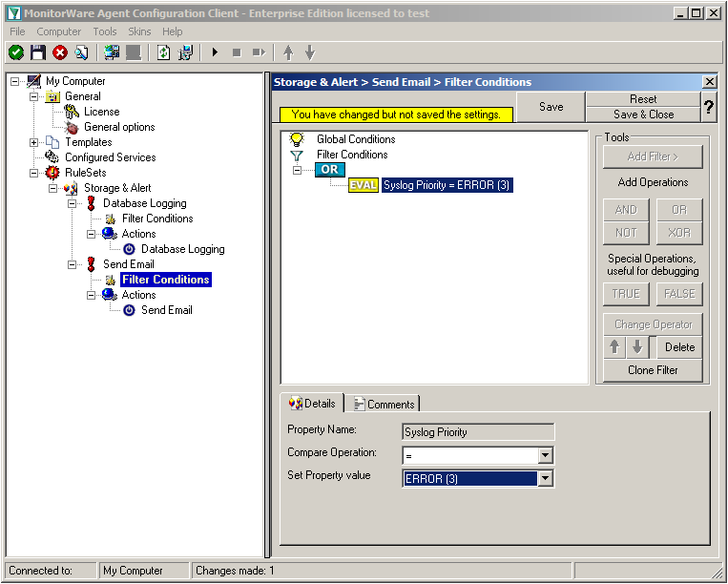The width and height of the screenshot is (728, 584).
Task: Expand the Templates tree node
Action: [33, 142]
